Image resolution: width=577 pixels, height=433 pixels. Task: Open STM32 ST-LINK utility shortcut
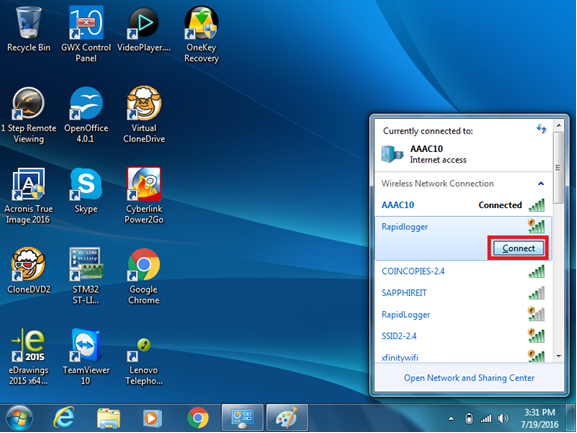coord(86,276)
